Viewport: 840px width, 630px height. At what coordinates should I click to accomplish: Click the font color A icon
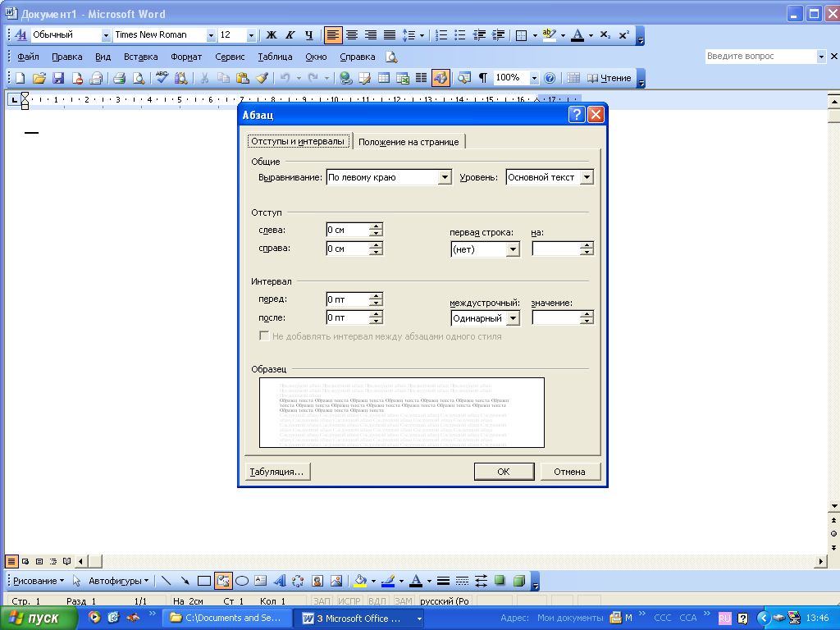(x=577, y=35)
